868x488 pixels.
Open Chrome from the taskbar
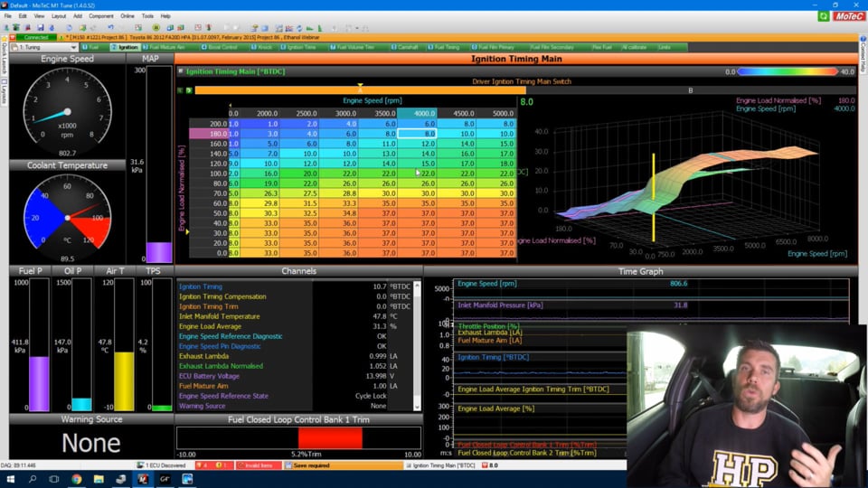tap(76, 479)
